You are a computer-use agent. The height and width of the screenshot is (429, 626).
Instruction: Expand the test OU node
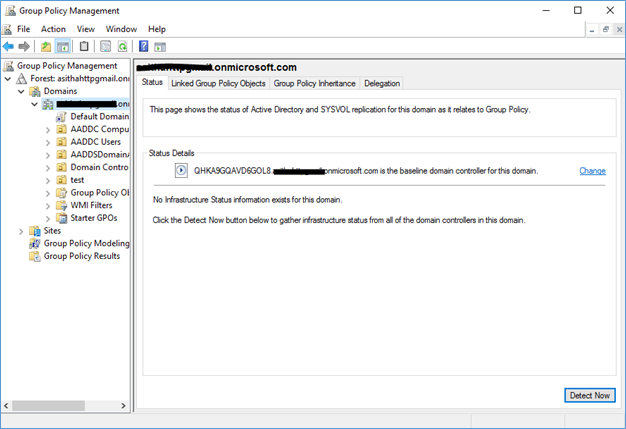click(48, 180)
